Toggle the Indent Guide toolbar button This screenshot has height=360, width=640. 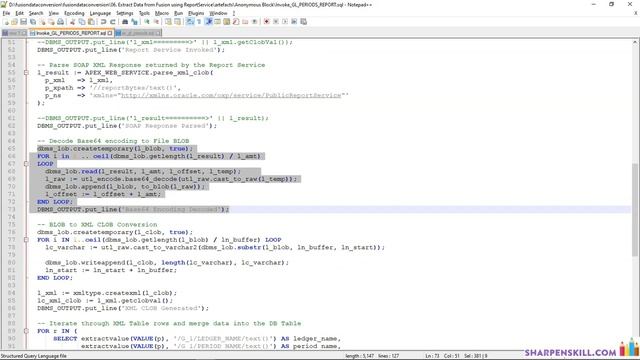208,22
